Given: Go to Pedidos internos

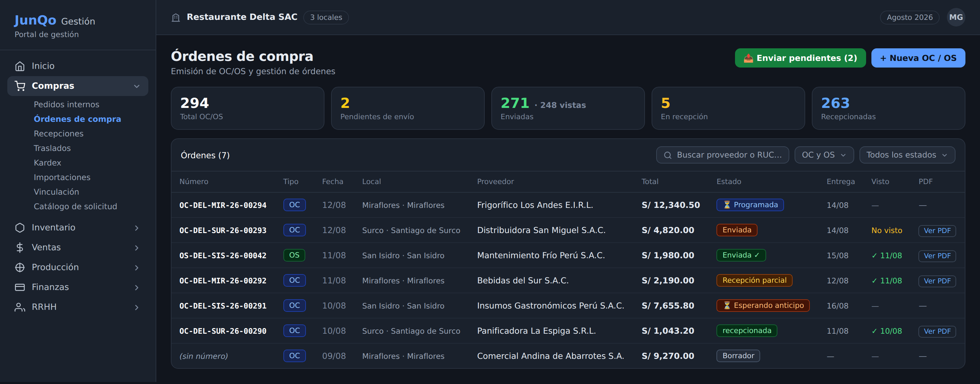Looking at the screenshot, I should point(67,105).
